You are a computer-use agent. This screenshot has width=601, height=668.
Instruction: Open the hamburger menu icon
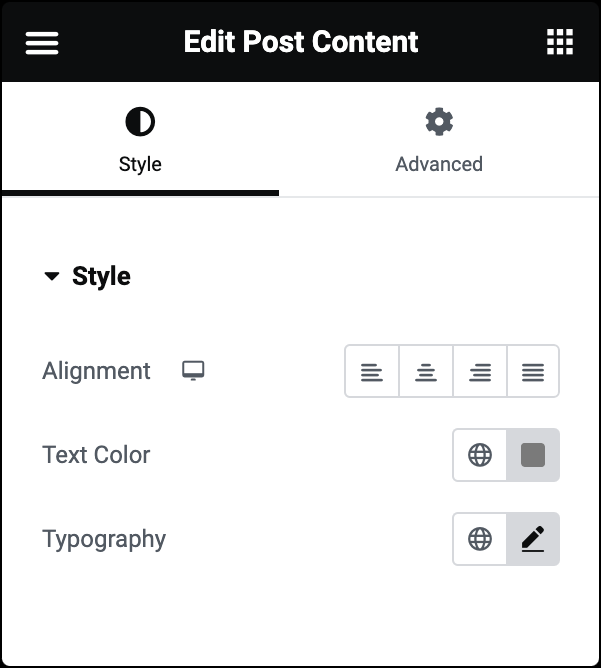(42, 43)
